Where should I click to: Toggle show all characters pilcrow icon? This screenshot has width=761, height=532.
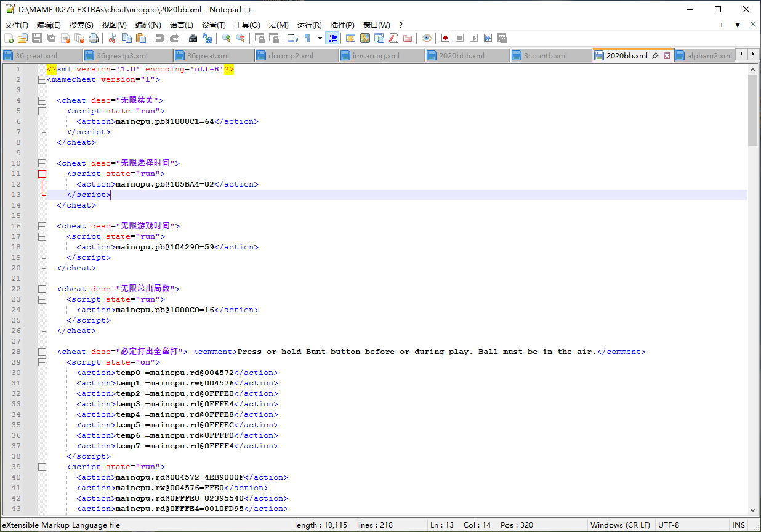[x=307, y=38]
